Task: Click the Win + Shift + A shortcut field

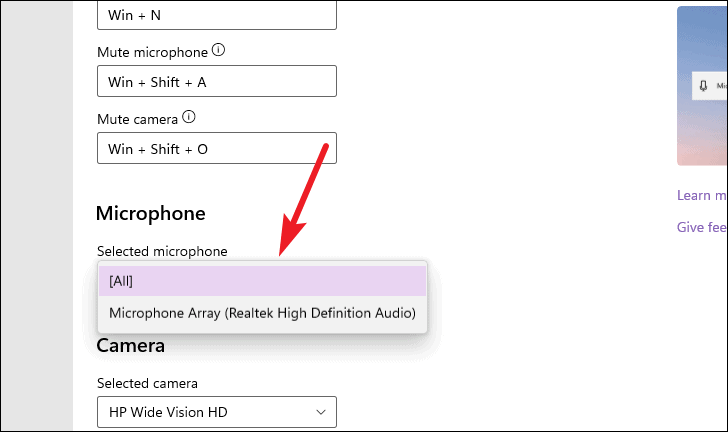Action: [217, 81]
